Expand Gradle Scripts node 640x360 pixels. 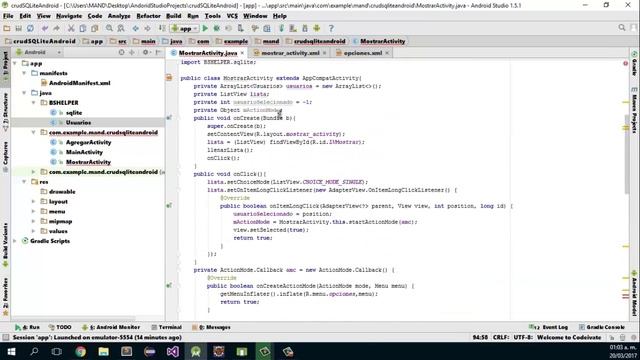pyautogui.click(x=15, y=241)
